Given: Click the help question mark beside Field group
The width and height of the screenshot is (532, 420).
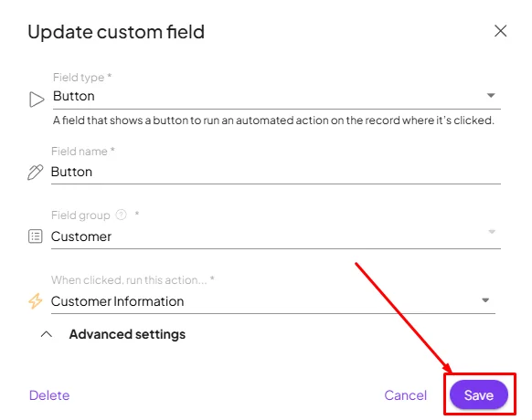Looking at the screenshot, I should 122,215.
